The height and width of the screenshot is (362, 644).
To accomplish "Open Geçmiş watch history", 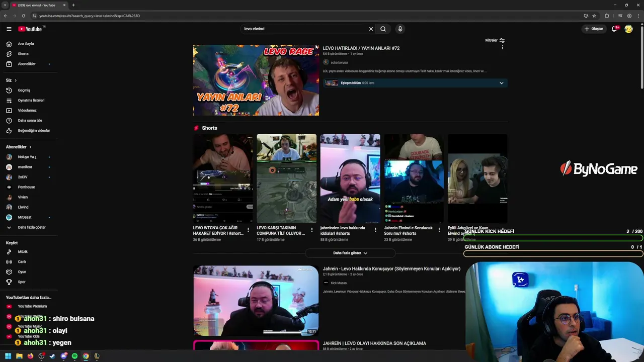I will (x=24, y=90).
